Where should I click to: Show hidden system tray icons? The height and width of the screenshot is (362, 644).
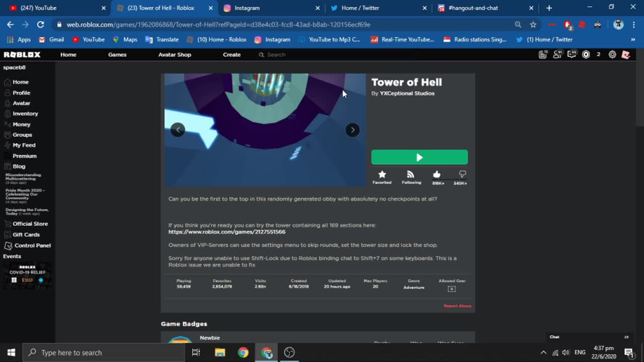pos(543,352)
